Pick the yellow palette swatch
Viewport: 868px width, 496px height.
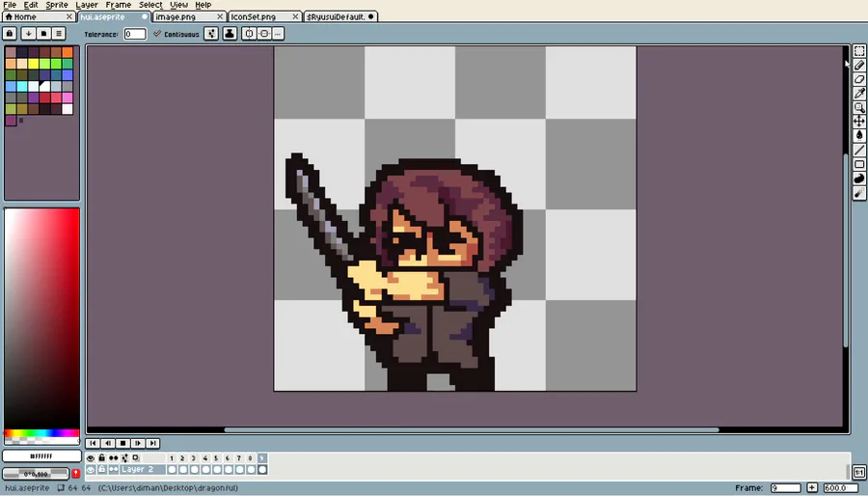point(33,63)
